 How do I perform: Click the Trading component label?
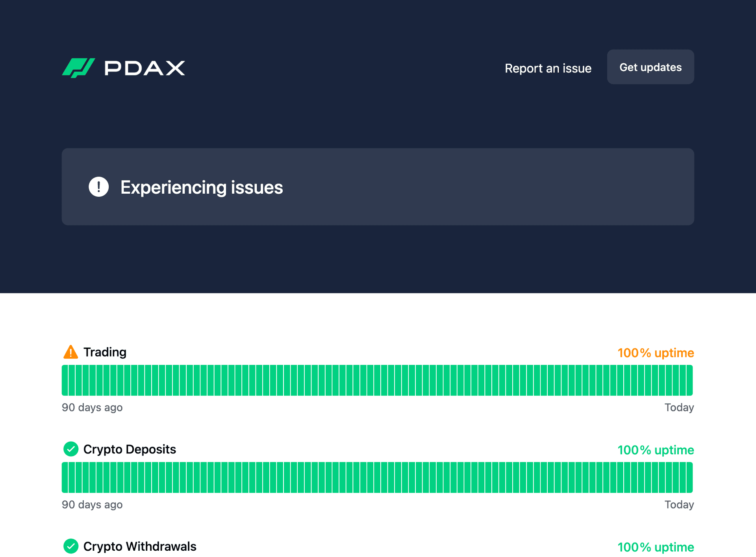click(x=105, y=352)
